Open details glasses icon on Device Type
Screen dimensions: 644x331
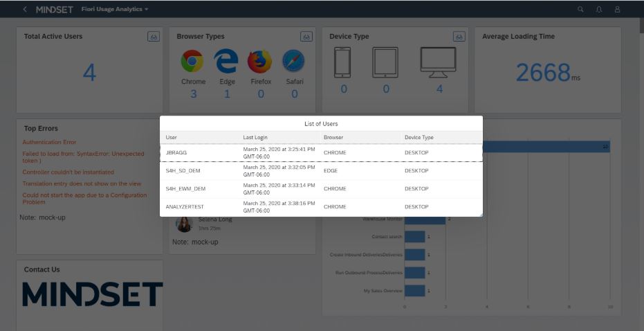(x=459, y=37)
